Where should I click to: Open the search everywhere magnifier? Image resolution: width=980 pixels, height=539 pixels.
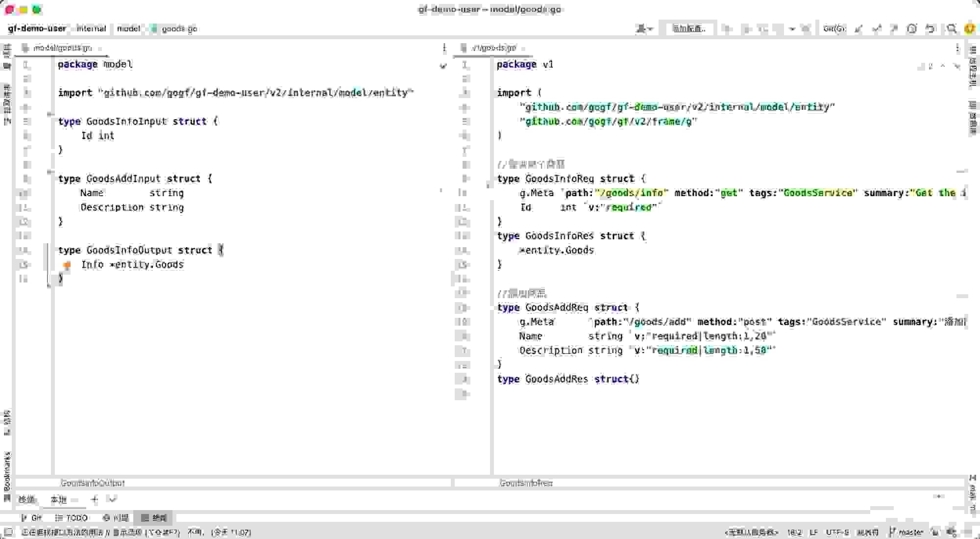(x=951, y=29)
